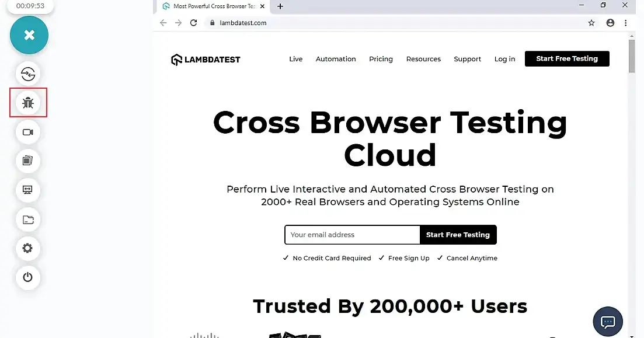This screenshot has width=644, height=338.
Task: Switch to the Cross Browser Testing tab
Action: click(x=210, y=6)
